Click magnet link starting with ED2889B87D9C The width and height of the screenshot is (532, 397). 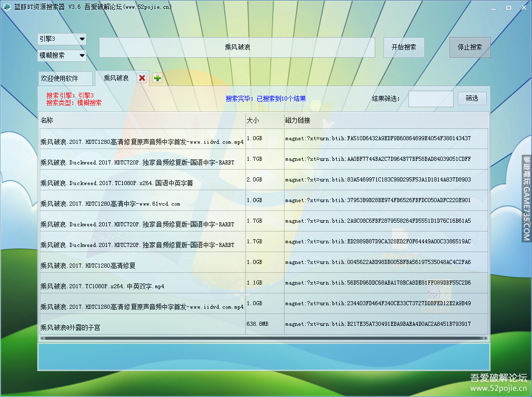click(378, 242)
